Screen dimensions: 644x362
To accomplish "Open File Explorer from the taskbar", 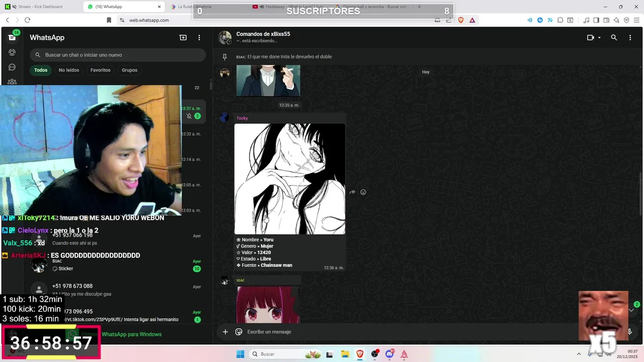I will tap(345, 354).
